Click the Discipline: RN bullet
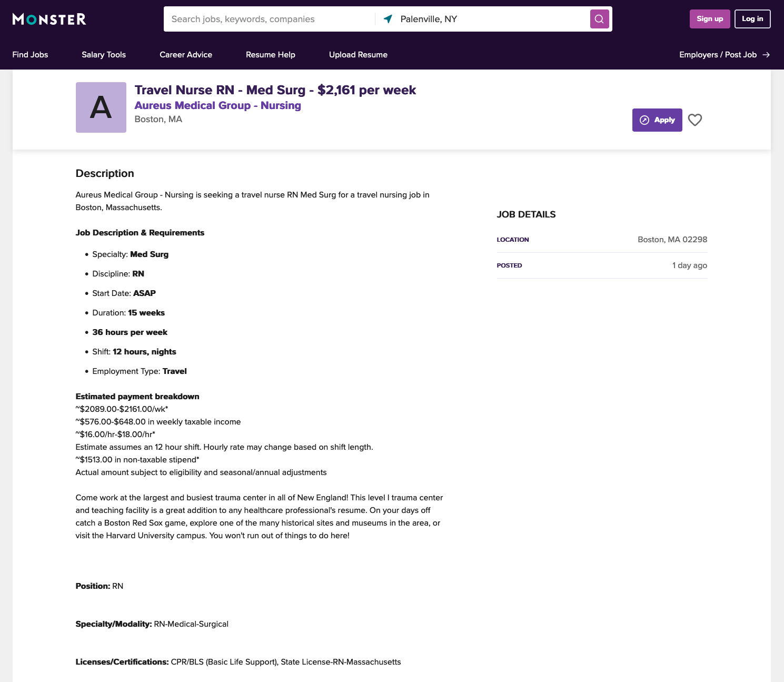784x682 pixels. (118, 274)
